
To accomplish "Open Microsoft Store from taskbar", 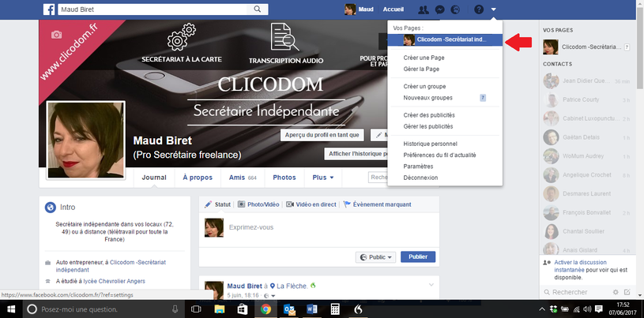I will [243, 309].
